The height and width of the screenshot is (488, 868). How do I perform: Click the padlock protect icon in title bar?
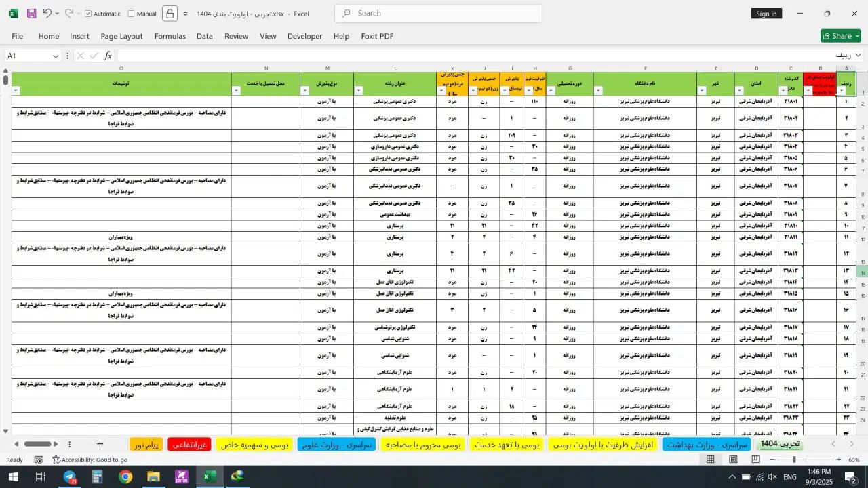[x=170, y=14]
